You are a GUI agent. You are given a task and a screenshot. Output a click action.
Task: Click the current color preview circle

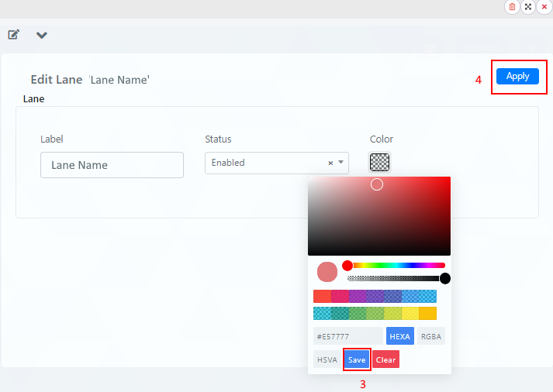click(x=327, y=272)
